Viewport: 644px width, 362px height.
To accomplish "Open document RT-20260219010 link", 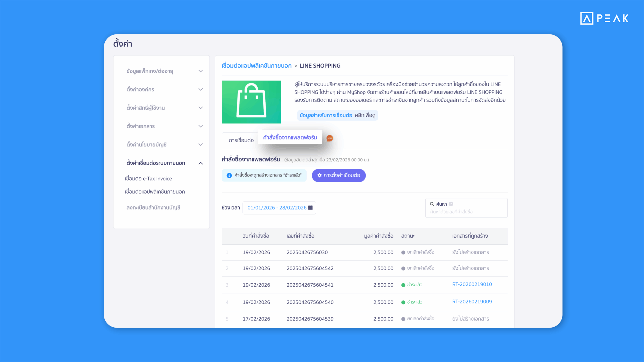I will point(472,284).
